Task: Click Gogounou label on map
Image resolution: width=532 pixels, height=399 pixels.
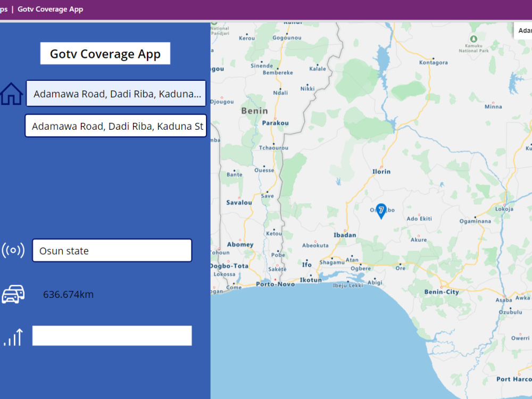Action: [287, 38]
